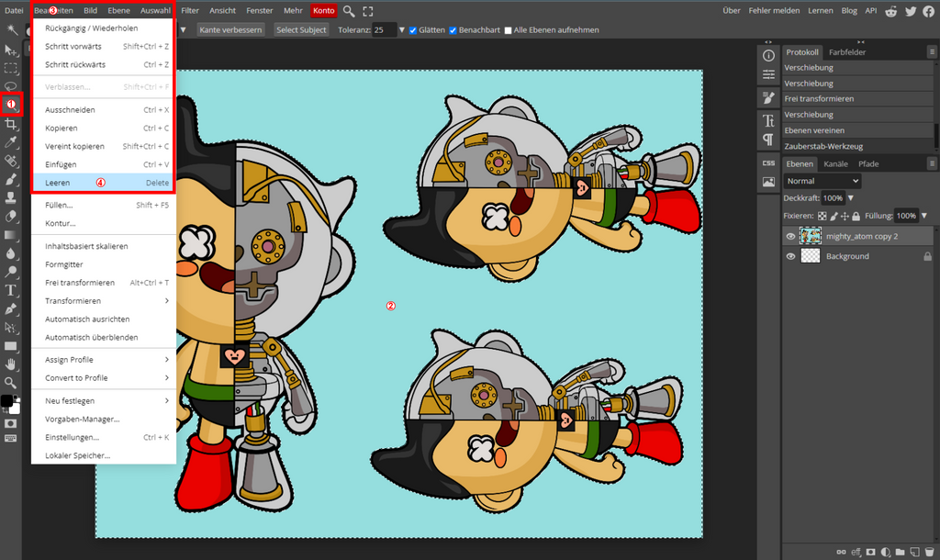Select the Pen tool
The height and width of the screenshot is (560, 940).
[11, 308]
